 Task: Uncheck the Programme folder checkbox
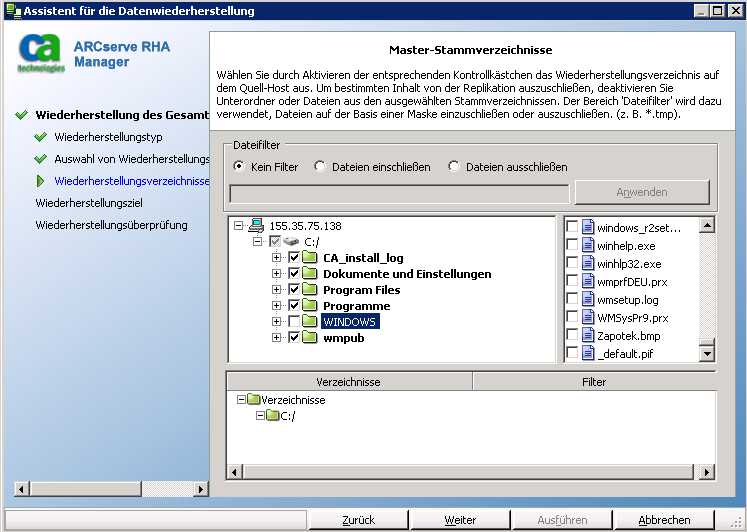click(294, 305)
